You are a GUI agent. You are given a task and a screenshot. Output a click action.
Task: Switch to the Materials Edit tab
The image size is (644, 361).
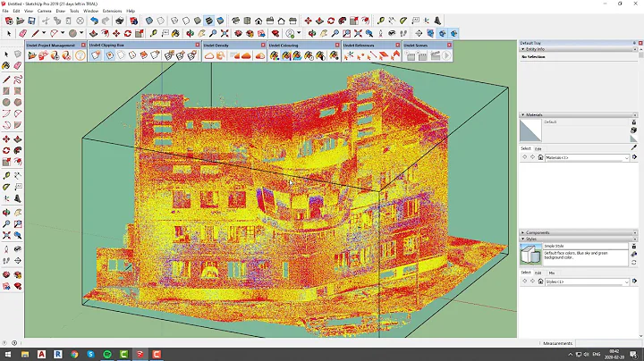538,149
